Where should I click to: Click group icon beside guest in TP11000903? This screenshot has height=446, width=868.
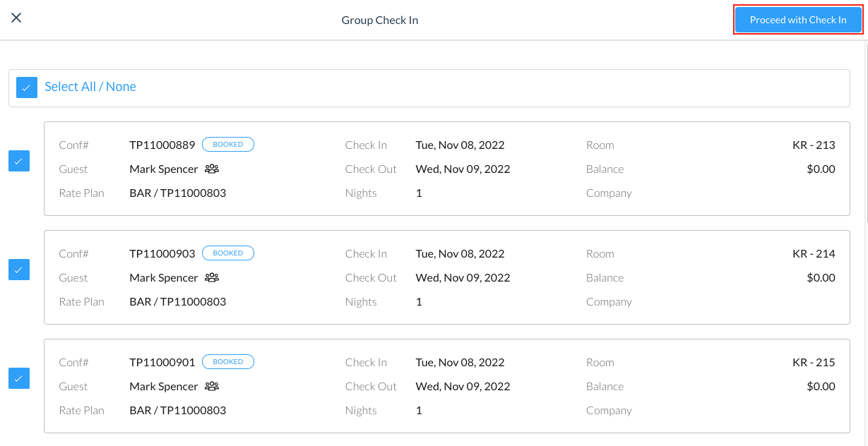tap(212, 278)
